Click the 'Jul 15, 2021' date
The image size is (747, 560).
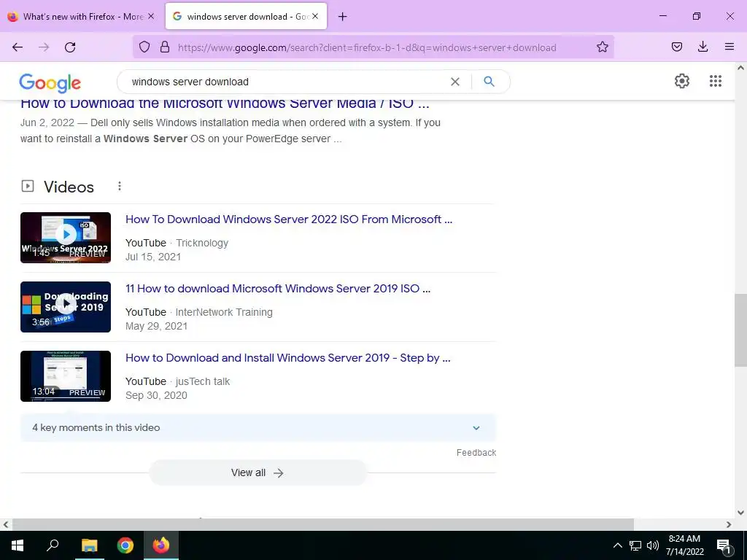[x=153, y=257]
